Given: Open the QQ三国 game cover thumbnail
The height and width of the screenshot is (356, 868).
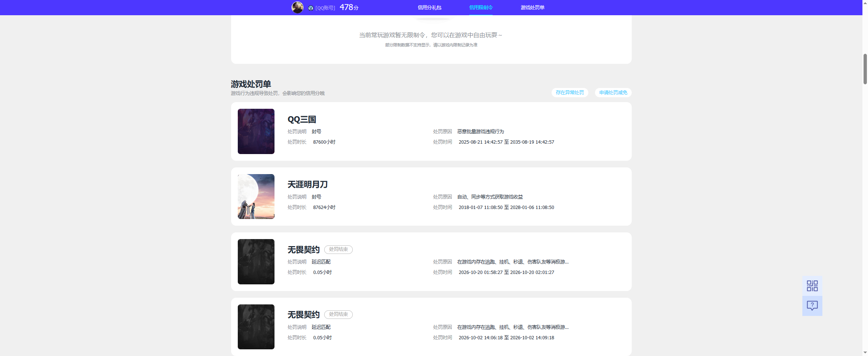Looking at the screenshot, I should click(256, 131).
